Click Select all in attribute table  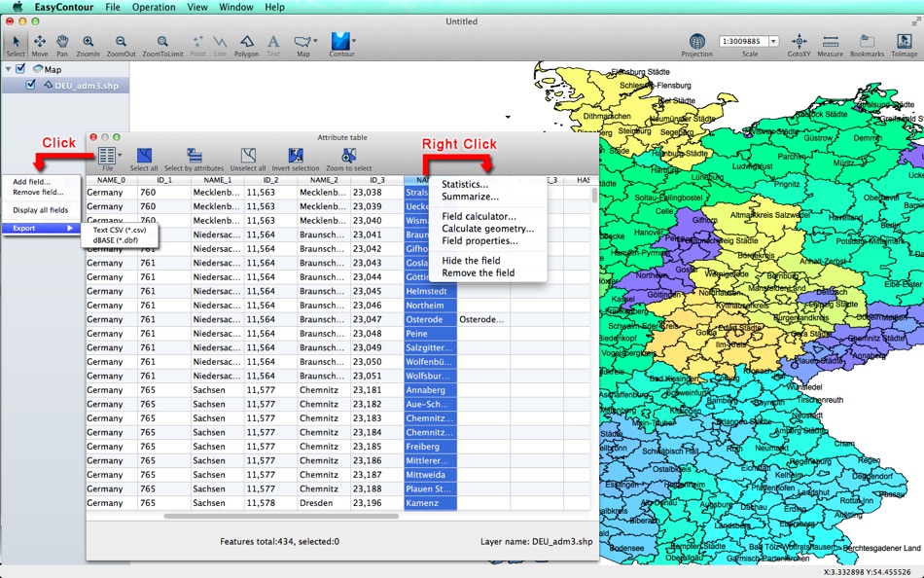(144, 160)
